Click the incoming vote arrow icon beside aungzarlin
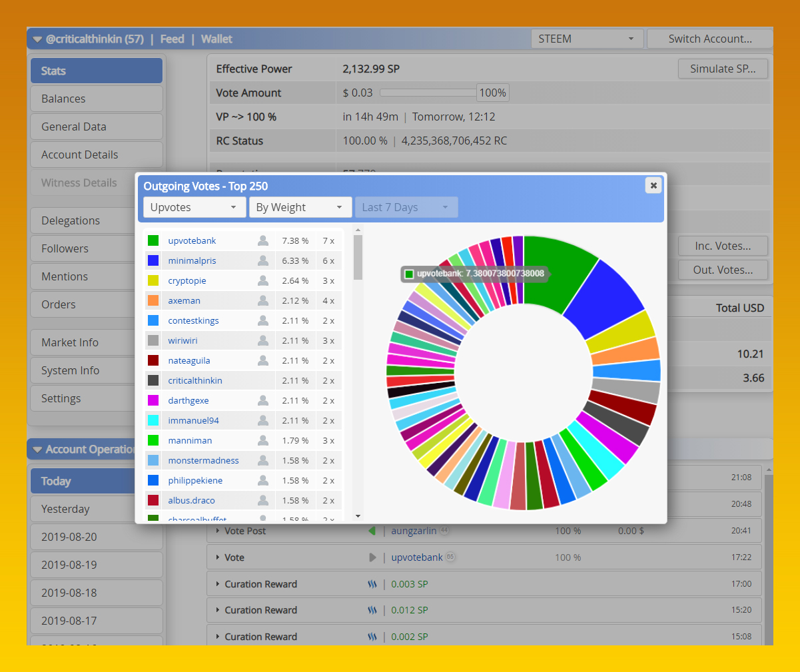The image size is (800, 672). [372, 531]
